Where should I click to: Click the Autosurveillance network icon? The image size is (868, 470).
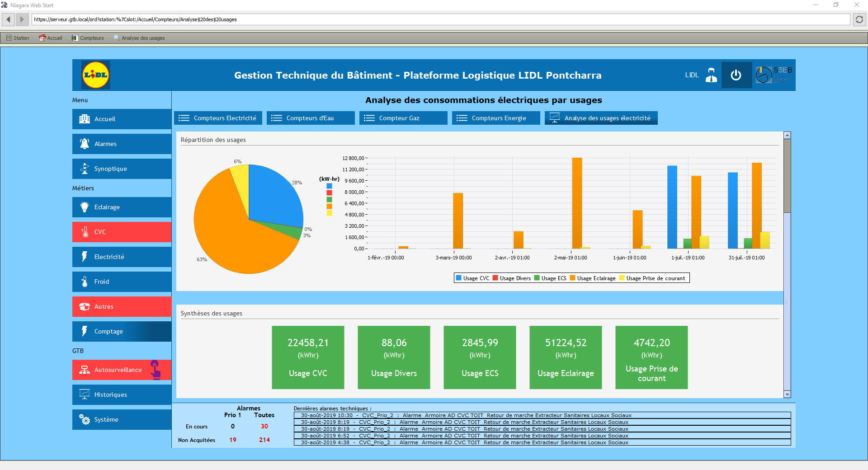pyautogui.click(x=85, y=370)
